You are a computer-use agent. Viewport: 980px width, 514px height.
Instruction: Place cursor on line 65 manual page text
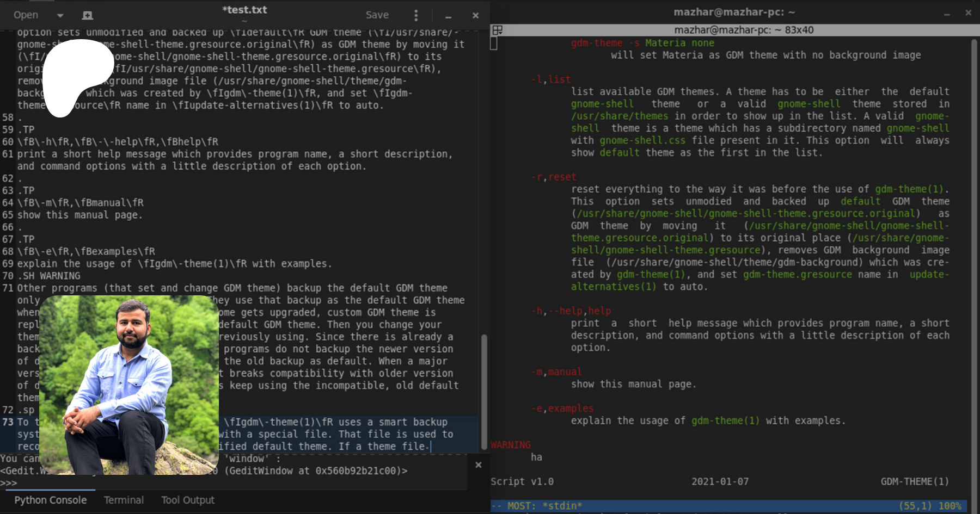79,215
